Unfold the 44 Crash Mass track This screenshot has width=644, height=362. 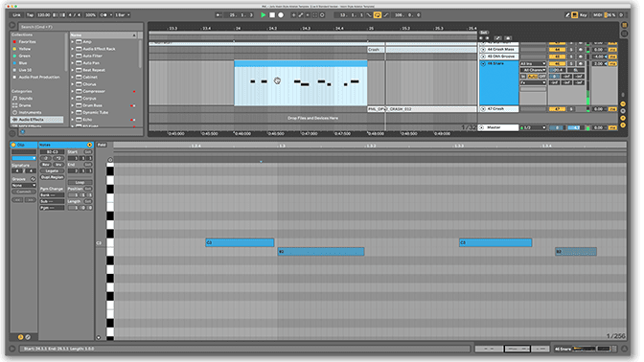coord(483,49)
